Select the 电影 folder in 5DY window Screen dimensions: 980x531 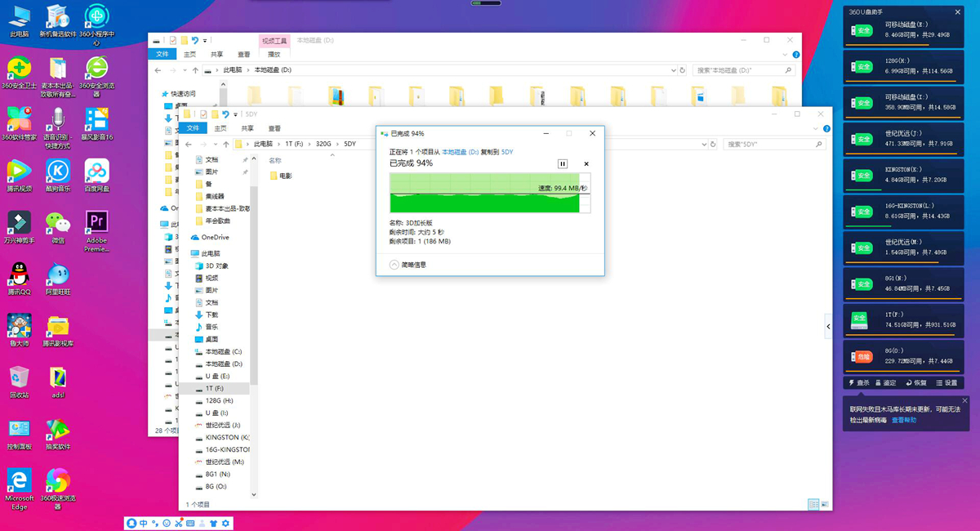pos(280,176)
